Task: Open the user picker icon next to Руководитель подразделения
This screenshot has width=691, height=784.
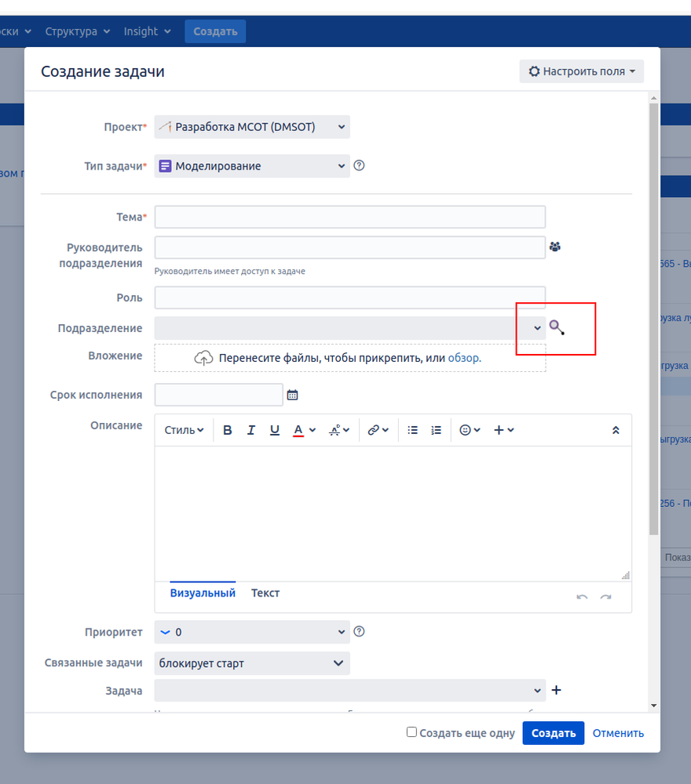Action: (555, 246)
